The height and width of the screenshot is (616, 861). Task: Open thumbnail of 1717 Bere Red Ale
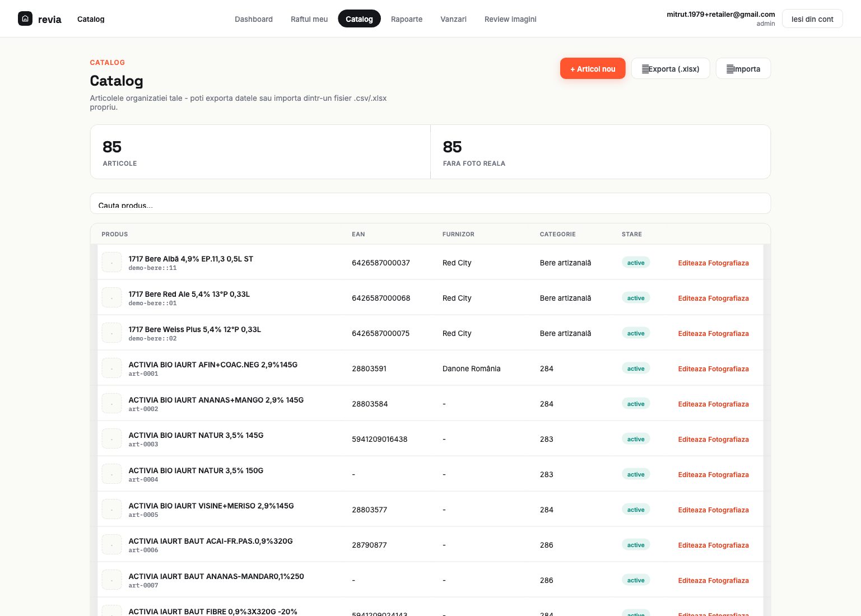coord(112,297)
